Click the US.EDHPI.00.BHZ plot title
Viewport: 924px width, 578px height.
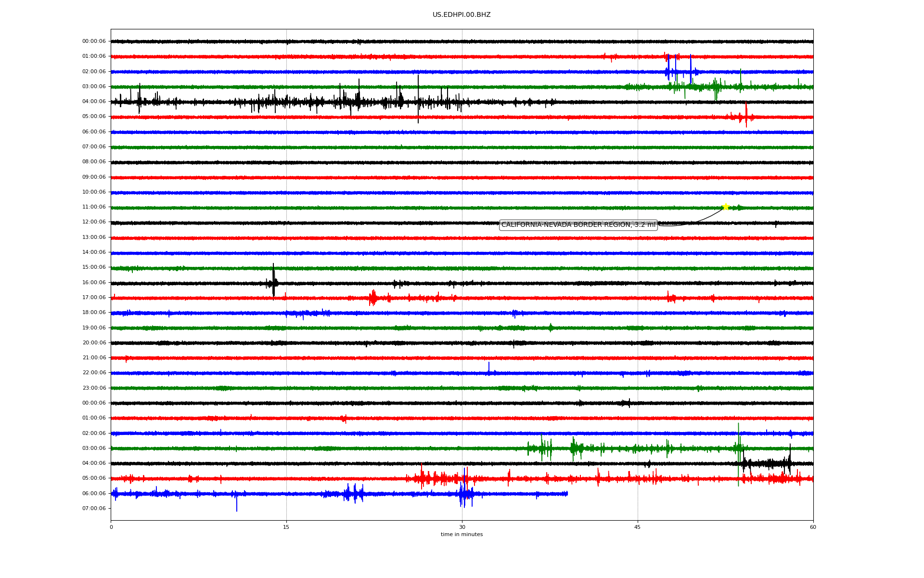coord(462,15)
